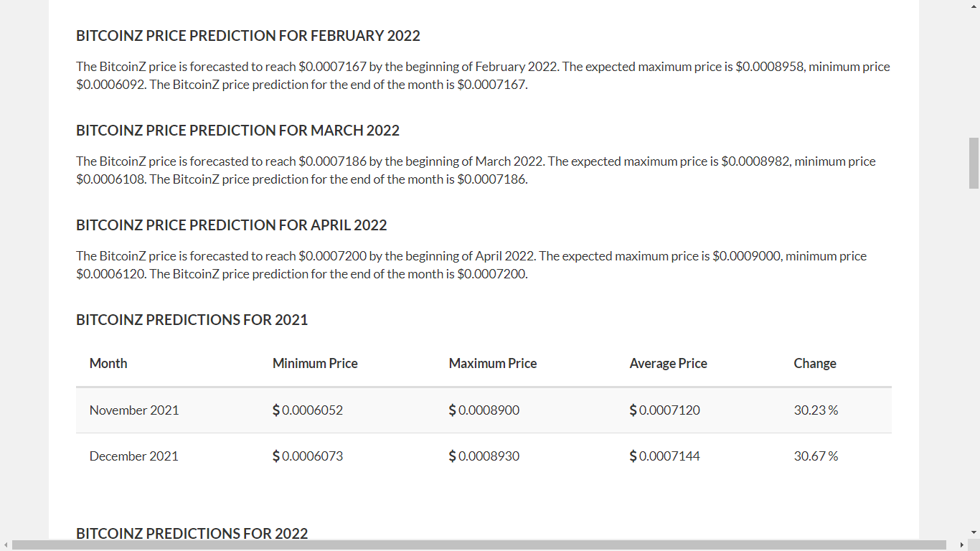
Task: Click the scroll left arrow
Action: point(6,545)
